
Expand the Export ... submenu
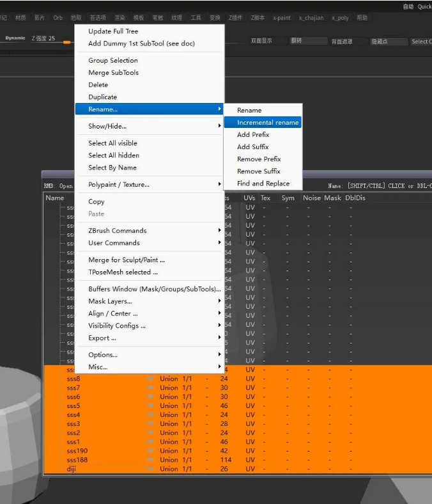tap(150, 338)
